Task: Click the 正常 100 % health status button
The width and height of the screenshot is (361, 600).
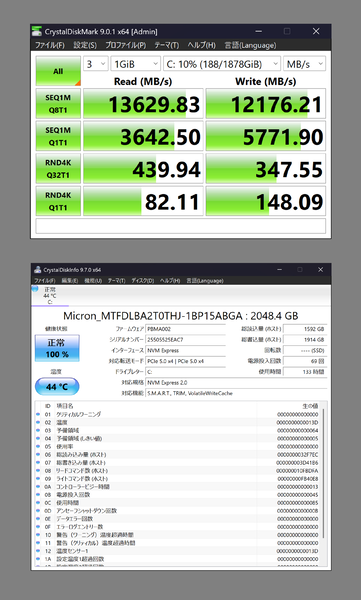Action: tap(57, 348)
